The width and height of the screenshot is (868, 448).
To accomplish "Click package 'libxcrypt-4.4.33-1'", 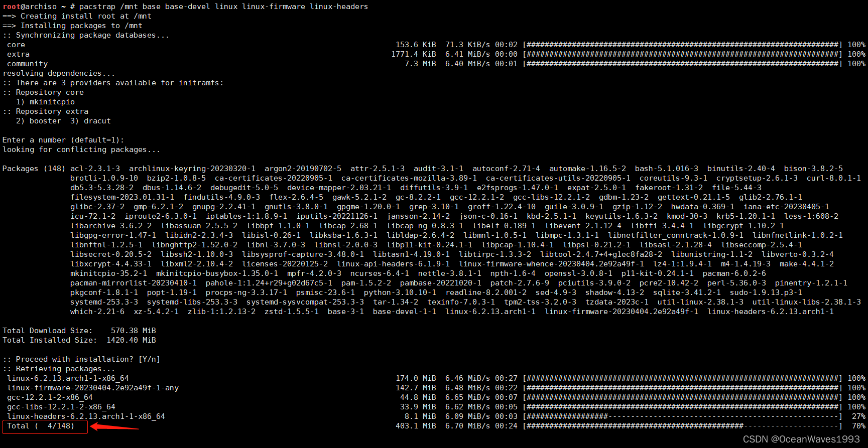I will point(111,264).
